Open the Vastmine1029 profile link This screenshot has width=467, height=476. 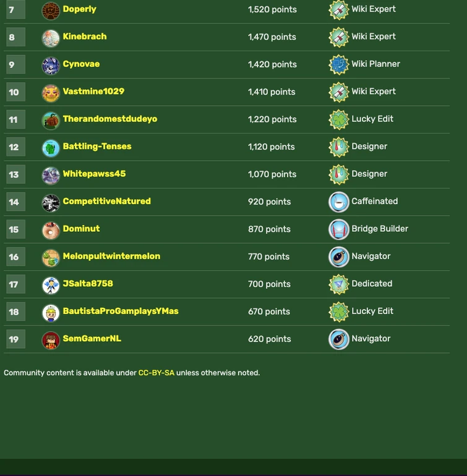point(93,91)
